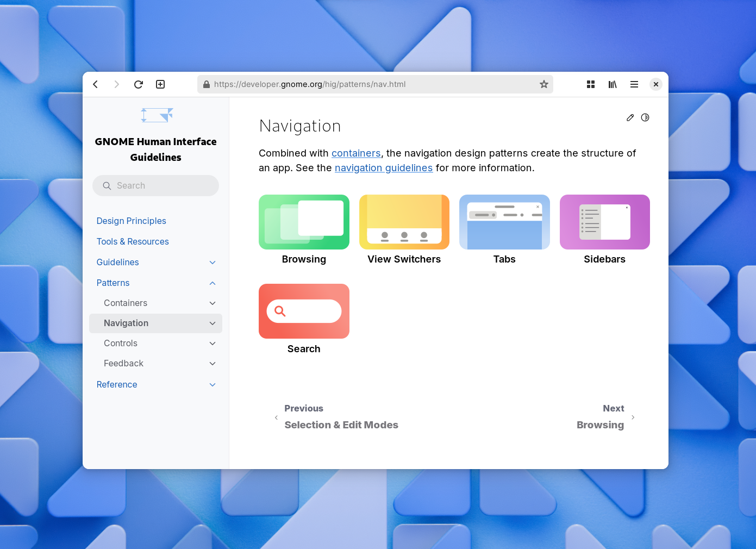Go back to the previous page
Viewport: 756px width, 549px height.
coord(96,84)
